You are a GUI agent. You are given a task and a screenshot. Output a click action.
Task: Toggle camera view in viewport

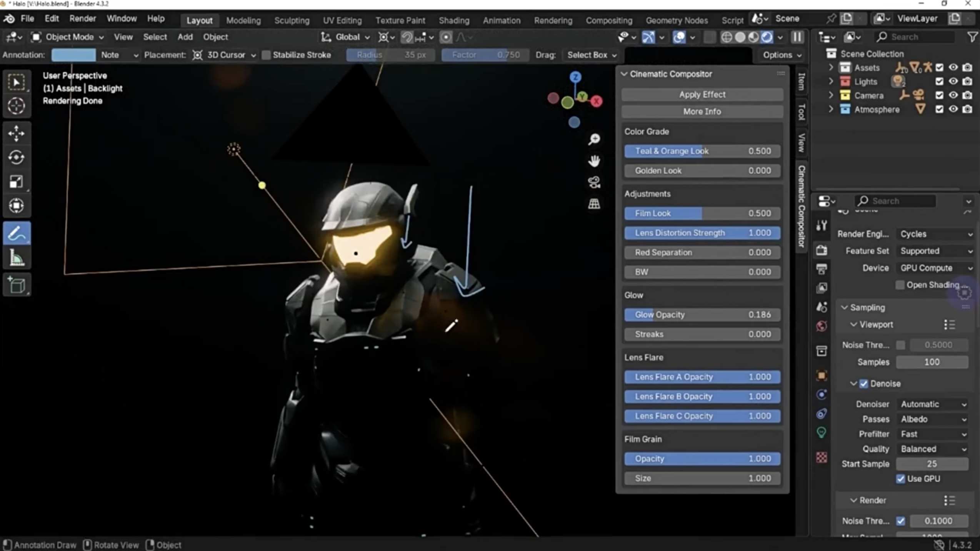(594, 182)
